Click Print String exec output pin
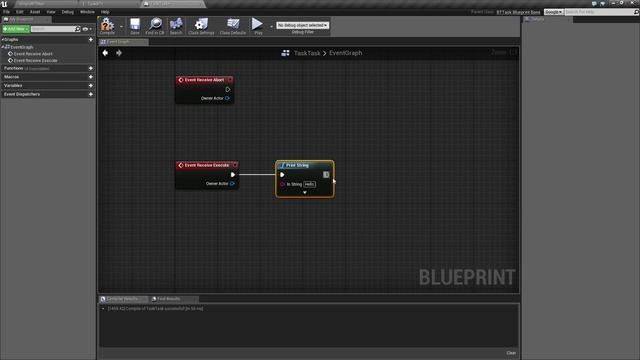The height and width of the screenshot is (360, 640). (x=326, y=175)
